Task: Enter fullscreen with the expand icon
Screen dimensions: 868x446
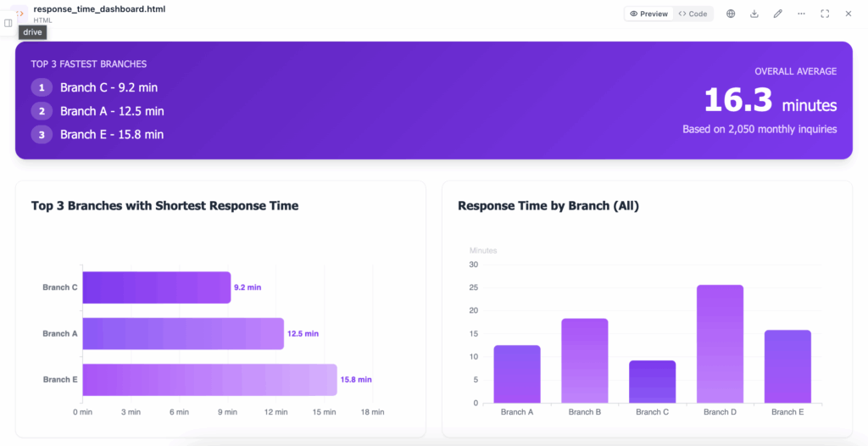Action: pos(825,14)
